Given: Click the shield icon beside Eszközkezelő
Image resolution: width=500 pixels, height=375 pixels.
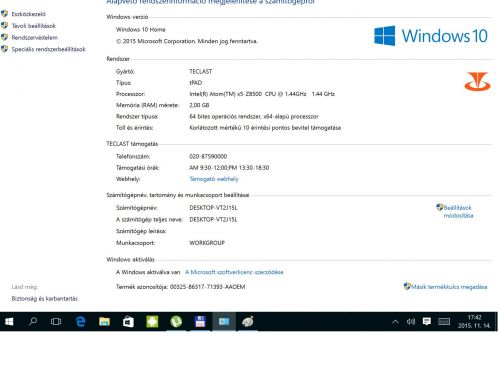Looking at the screenshot, I should point(4,14).
